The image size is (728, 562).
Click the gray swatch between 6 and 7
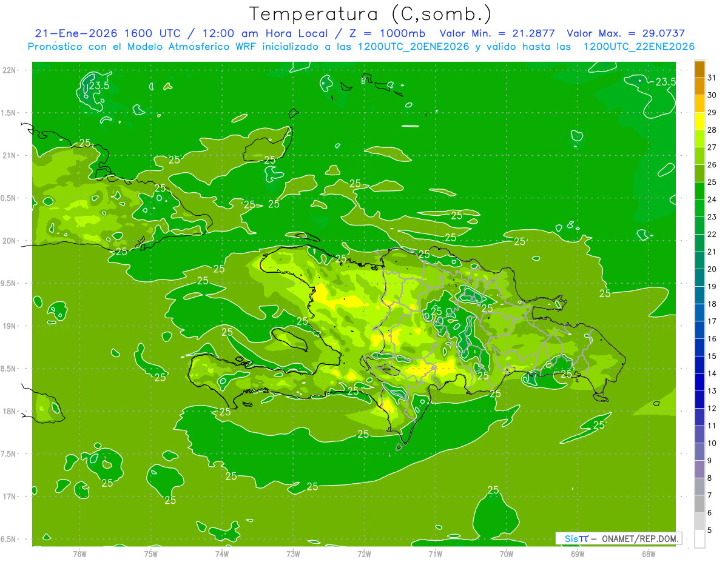699,504
